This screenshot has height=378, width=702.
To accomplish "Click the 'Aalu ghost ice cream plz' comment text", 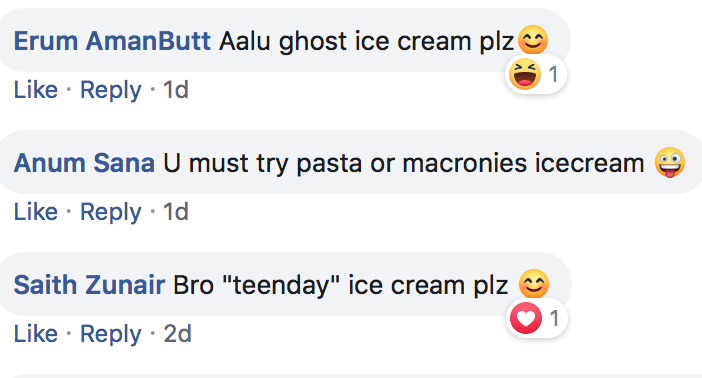I will point(367,42).
